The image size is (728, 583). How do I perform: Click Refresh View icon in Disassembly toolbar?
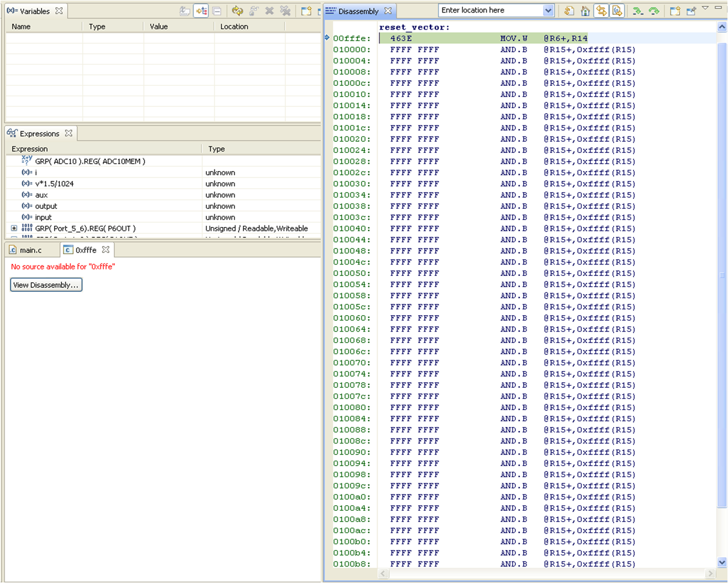point(569,11)
